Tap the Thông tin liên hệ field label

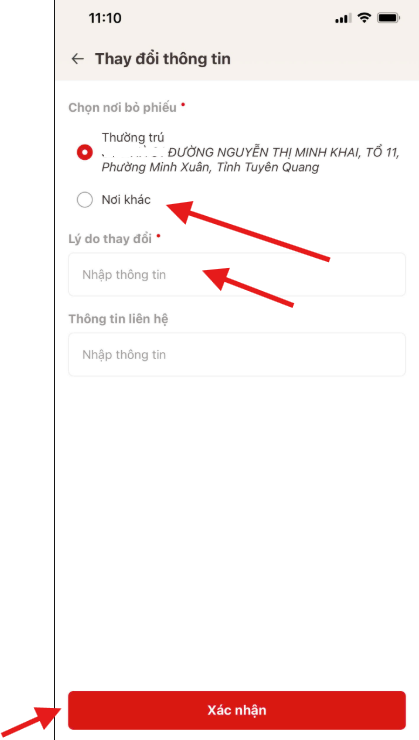(118, 319)
